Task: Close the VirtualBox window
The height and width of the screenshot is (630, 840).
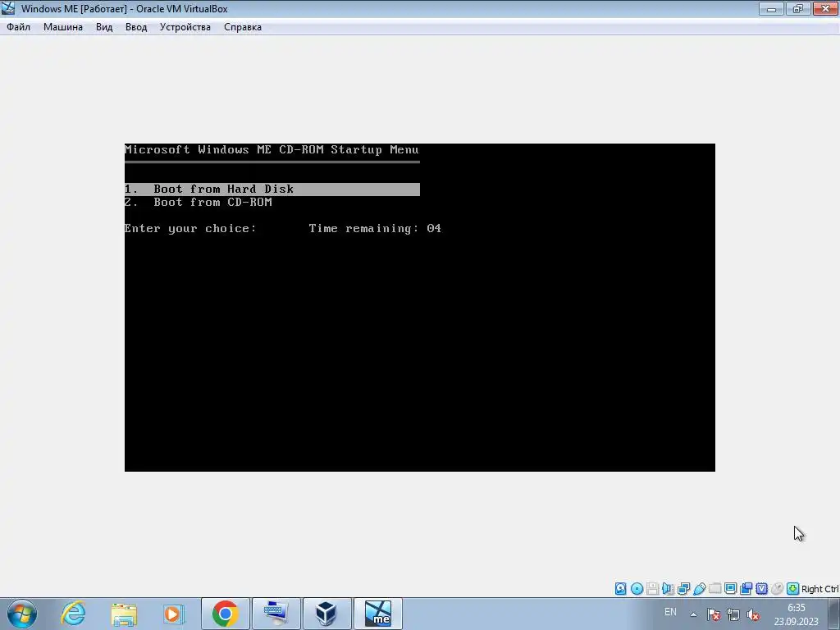Action: tap(825, 8)
